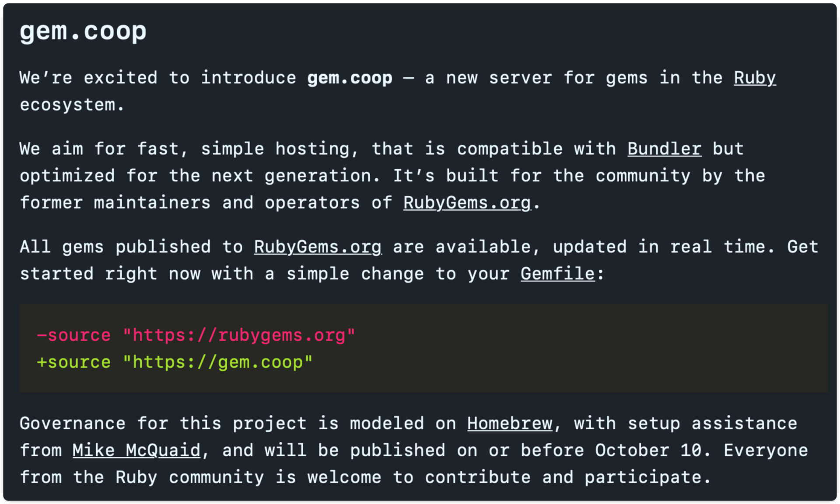Image resolution: width=840 pixels, height=504 pixels.
Task: Click the bold gem.coop text in the intro
Action: [x=350, y=78]
